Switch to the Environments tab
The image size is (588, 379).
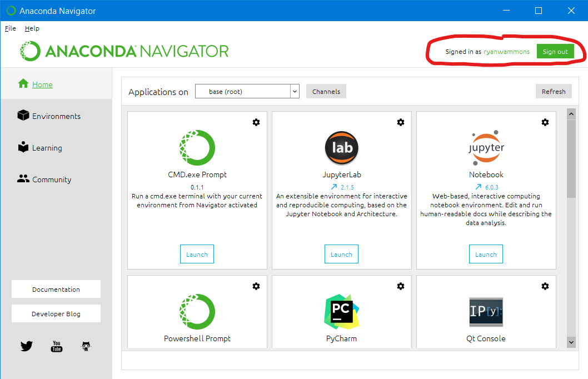(x=56, y=116)
